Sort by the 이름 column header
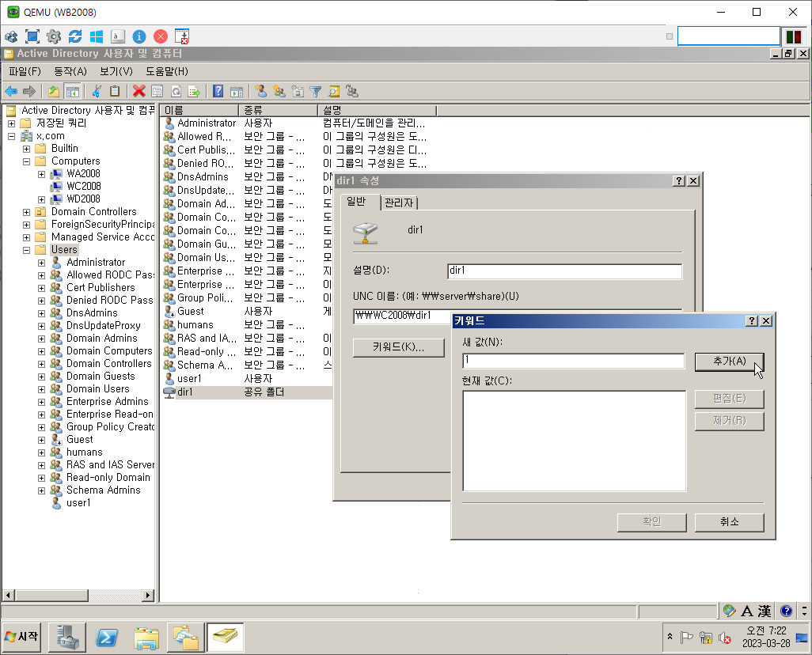Viewport: 812px width, 655px height. point(199,110)
